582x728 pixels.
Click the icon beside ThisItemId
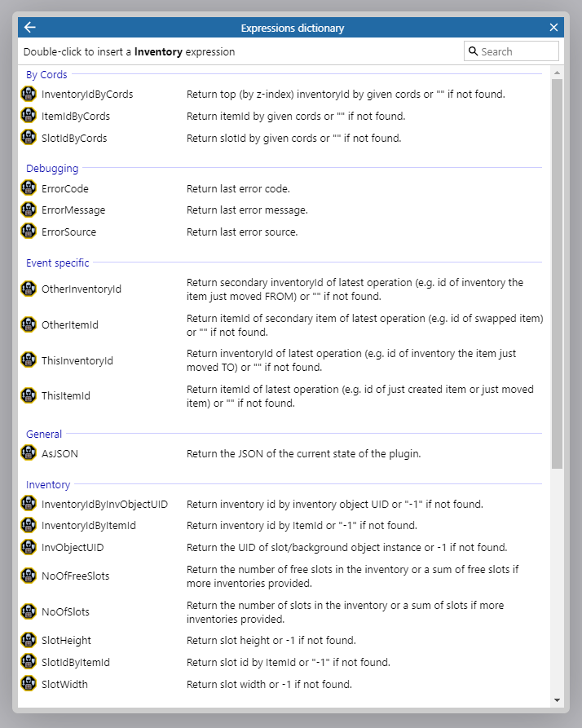coord(29,395)
